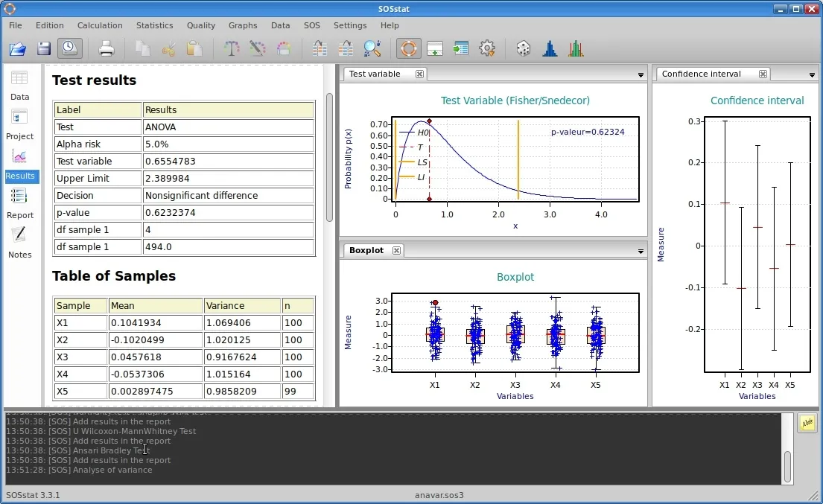Open the lifebuoy help tool
823x504 pixels.
coord(408,48)
